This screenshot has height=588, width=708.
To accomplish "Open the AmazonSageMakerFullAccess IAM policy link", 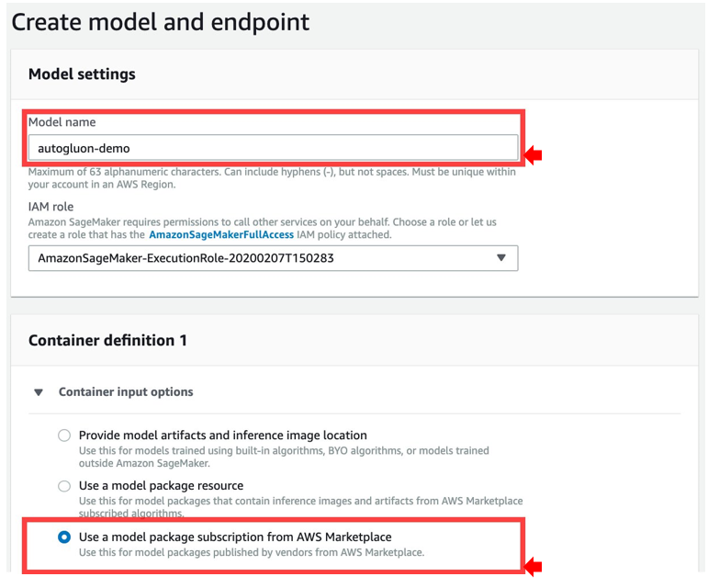I will [221, 234].
